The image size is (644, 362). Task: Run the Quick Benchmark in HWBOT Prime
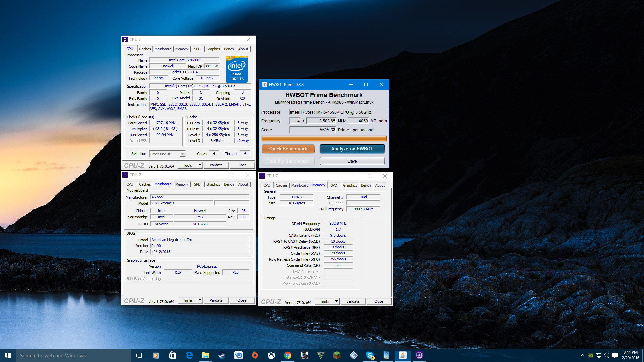[288, 149]
